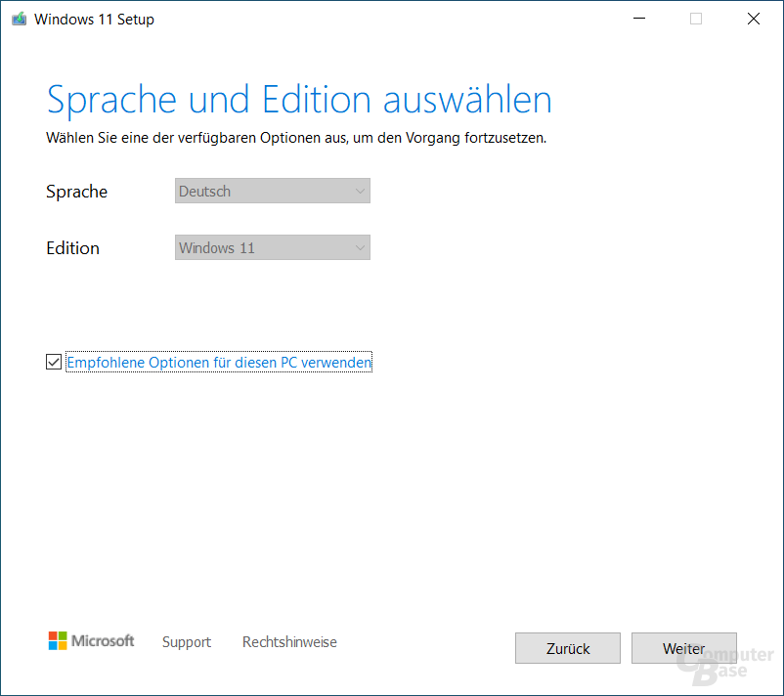The width and height of the screenshot is (784, 696).
Task: Open the Support link
Action: (x=187, y=642)
